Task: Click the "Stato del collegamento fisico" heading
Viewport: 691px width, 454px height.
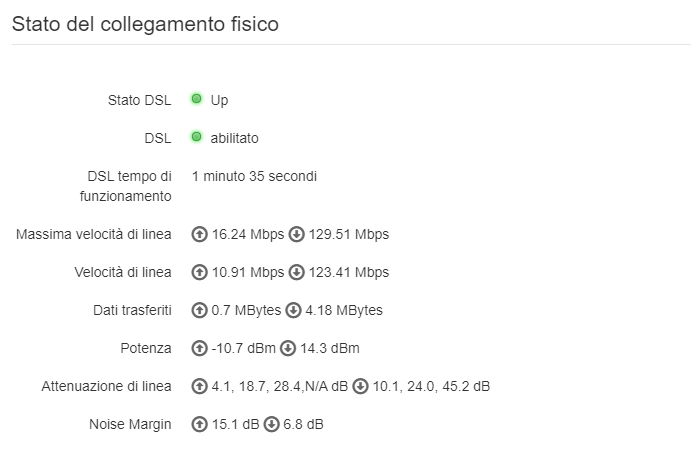Action: 145,25
